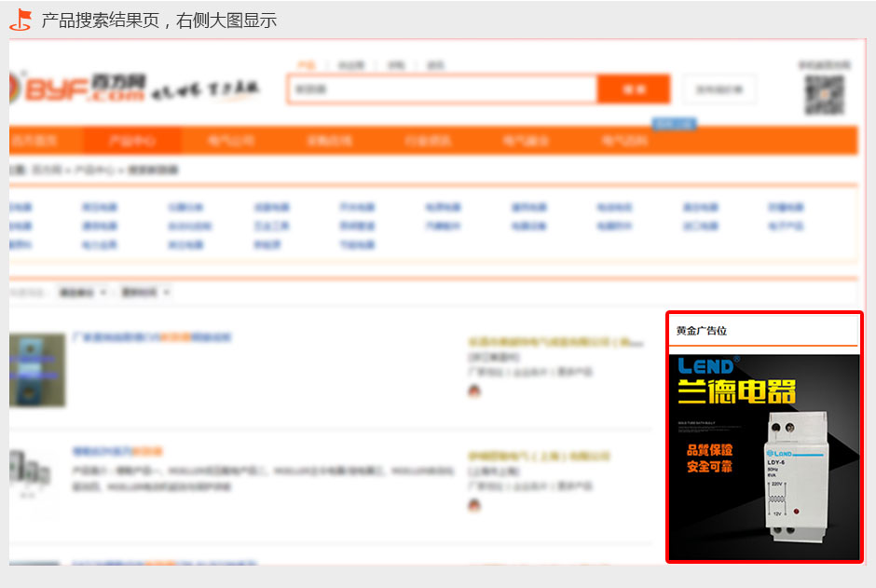Click the QR code image at top right

click(824, 94)
